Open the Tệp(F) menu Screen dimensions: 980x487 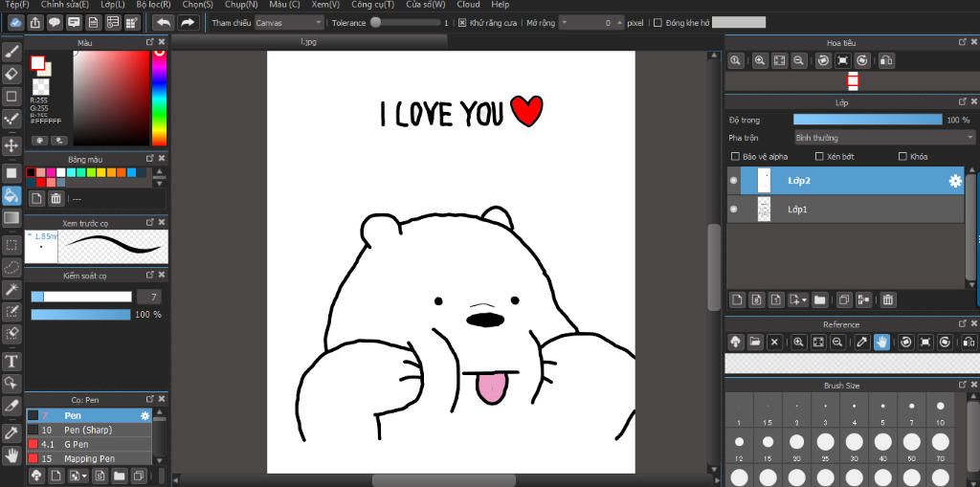pyautogui.click(x=17, y=5)
